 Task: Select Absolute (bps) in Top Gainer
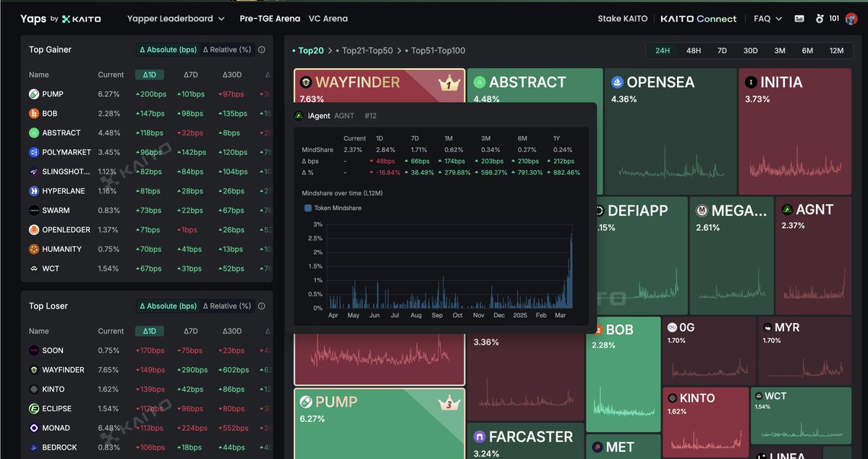(x=169, y=50)
